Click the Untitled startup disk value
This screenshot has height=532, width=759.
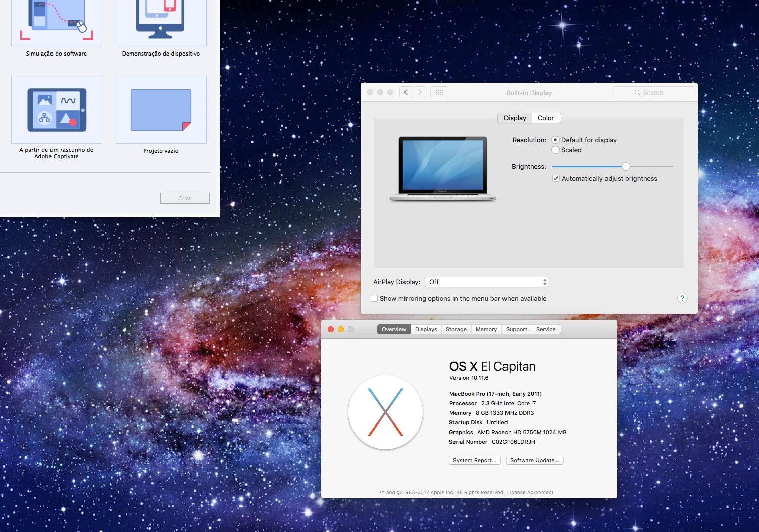[497, 422]
